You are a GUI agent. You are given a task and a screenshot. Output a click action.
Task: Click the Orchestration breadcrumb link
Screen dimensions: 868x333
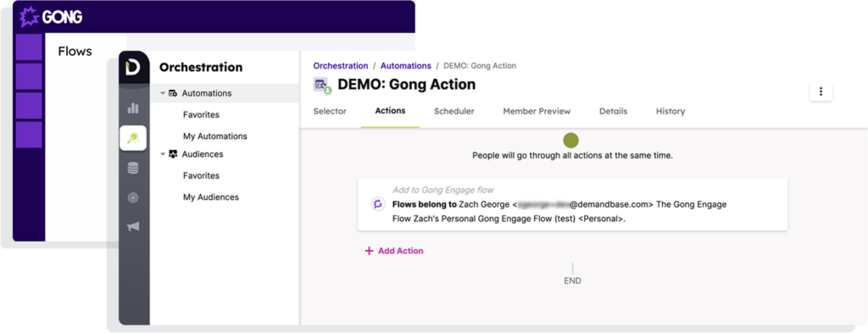[341, 66]
